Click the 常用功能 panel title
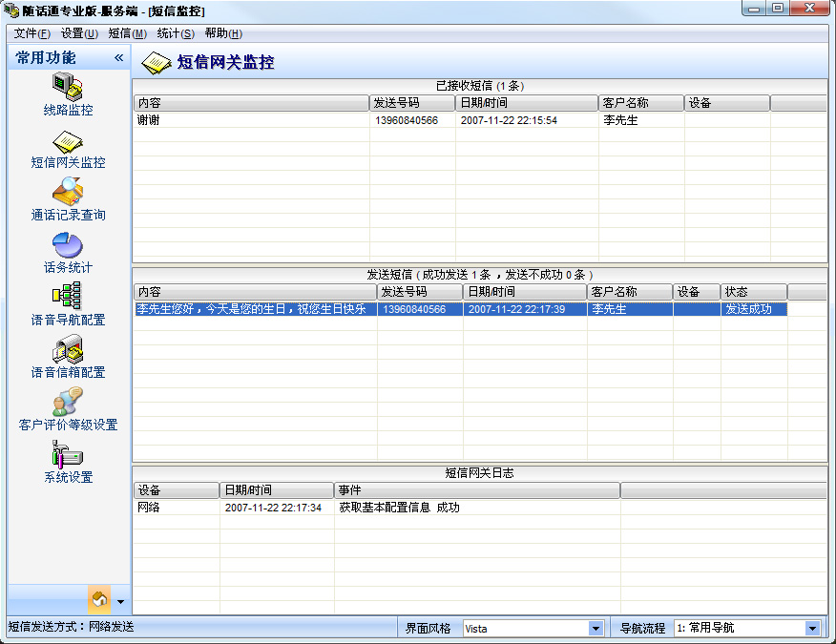The height and width of the screenshot is (644, 836). tap(46, 57)
